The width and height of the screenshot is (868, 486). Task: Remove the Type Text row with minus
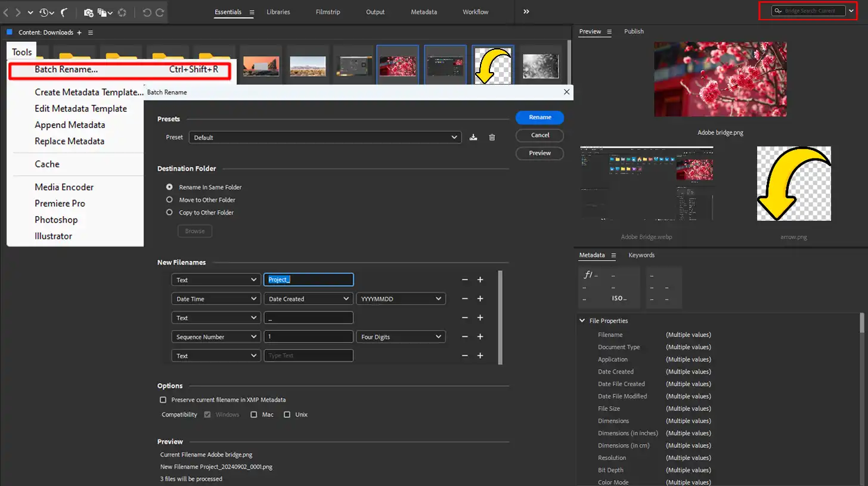pyautogui.click(x=465, y=356)
